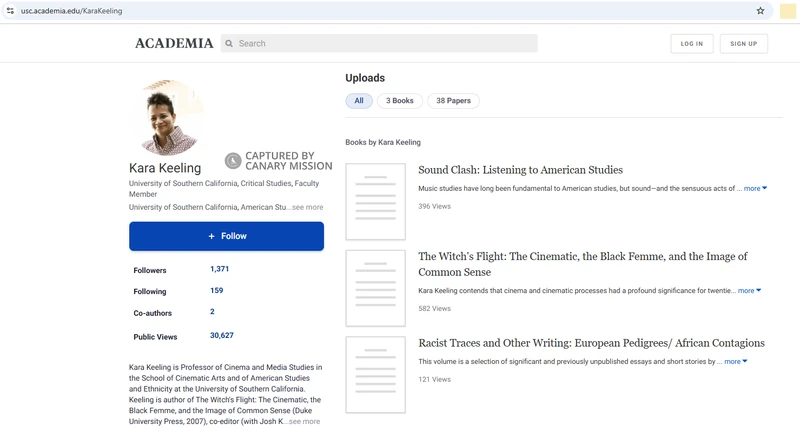The image size is (800, 433).
Task: Click the address bar URL usc.academia.edu/KaraKeeling
Action: (71, 11)
